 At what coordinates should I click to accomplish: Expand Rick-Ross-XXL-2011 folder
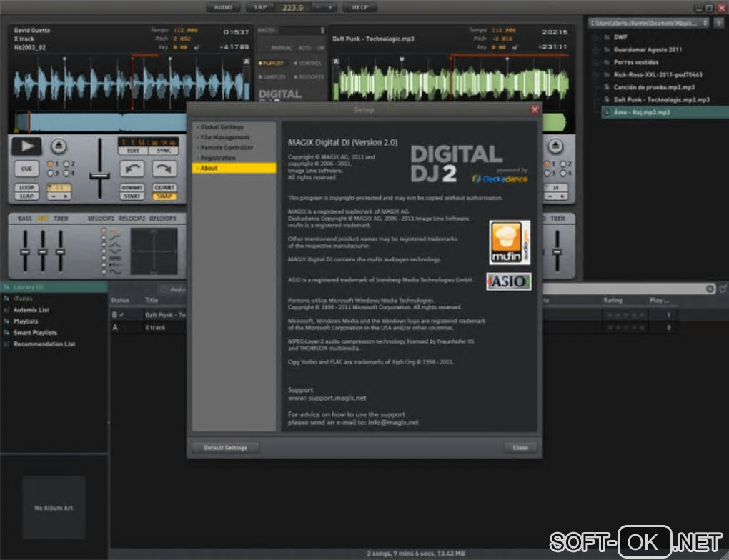(596, 75)
